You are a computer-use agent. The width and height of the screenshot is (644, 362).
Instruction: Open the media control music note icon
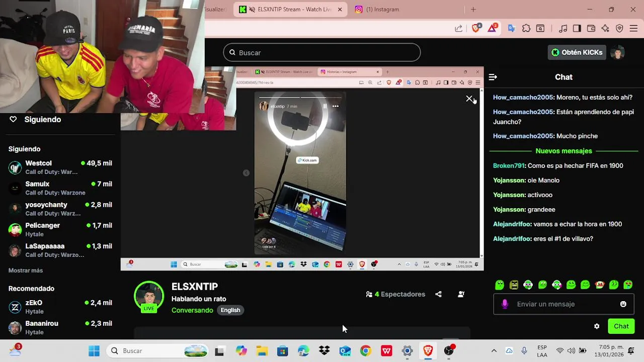[563, 29]
